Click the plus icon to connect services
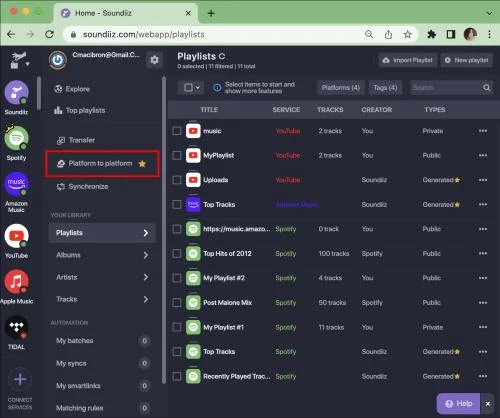 [20, 379]
